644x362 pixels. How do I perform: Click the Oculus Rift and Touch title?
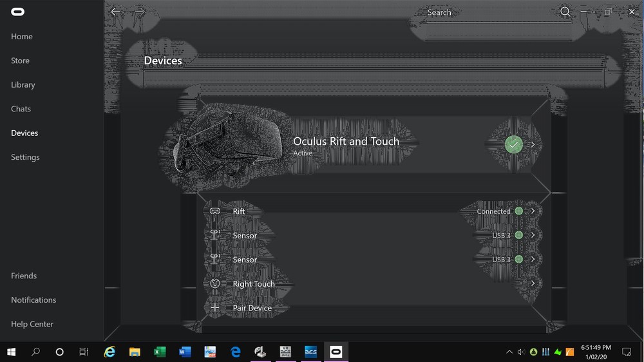click(x=346, y=141)
